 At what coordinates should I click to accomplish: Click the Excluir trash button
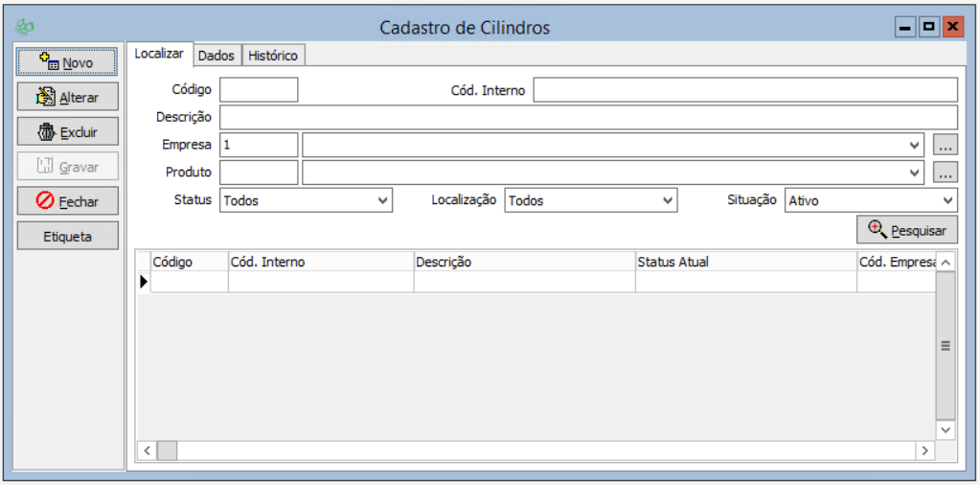[67, 132]
